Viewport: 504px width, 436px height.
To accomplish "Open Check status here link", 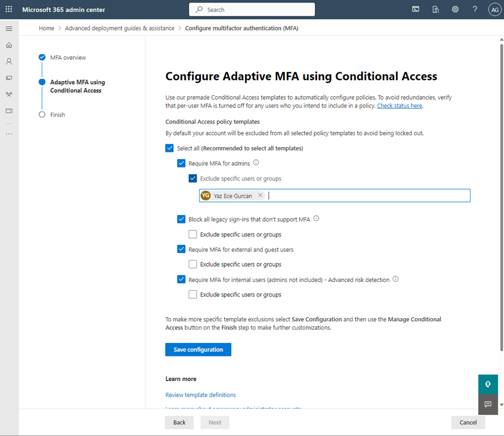I will pyautogui.click(x=400, y=106).
